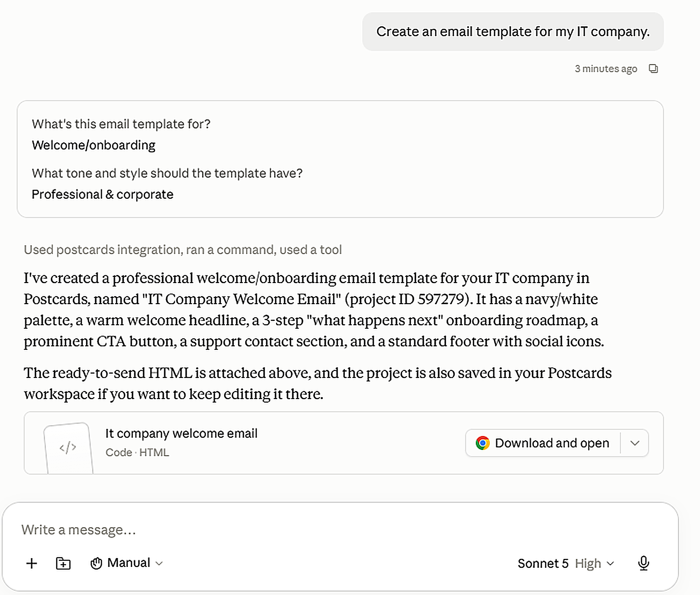Expand the Download and open options chevron

[x=635, y=443]
